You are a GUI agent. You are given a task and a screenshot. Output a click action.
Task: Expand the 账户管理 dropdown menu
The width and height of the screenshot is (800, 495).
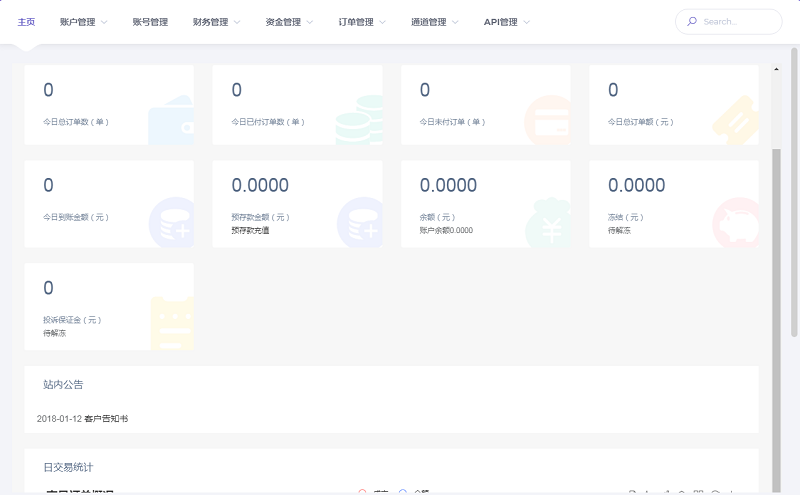(83, 21)
